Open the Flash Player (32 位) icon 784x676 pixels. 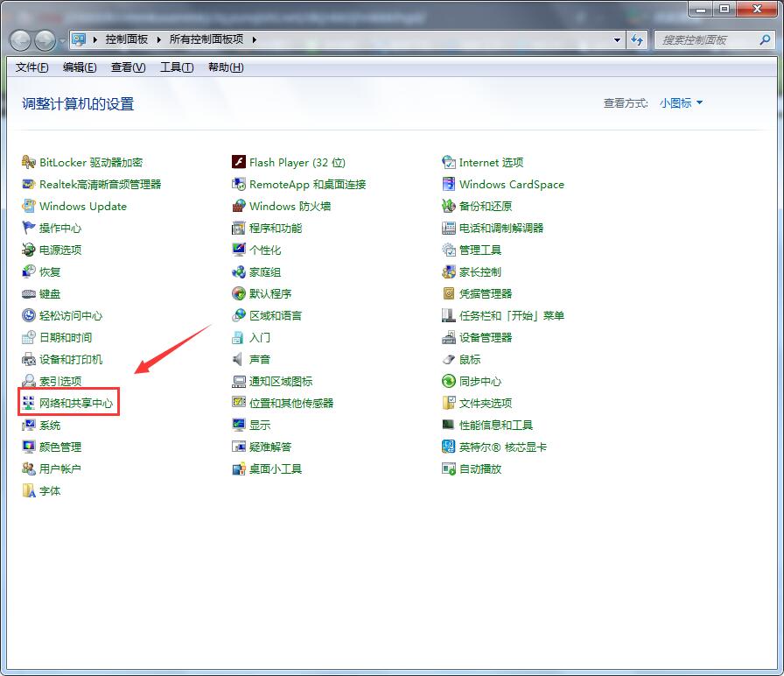tap(239, 162)
